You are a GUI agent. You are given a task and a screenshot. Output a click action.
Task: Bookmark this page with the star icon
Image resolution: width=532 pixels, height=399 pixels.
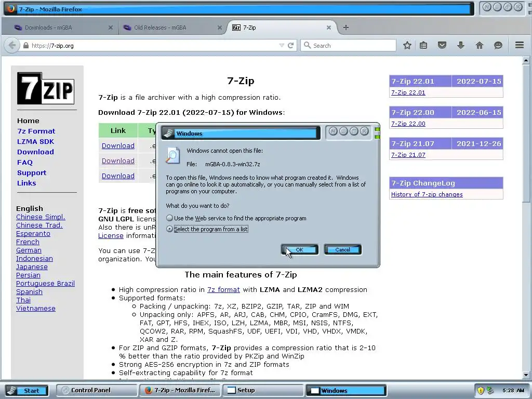pos(407,45)
